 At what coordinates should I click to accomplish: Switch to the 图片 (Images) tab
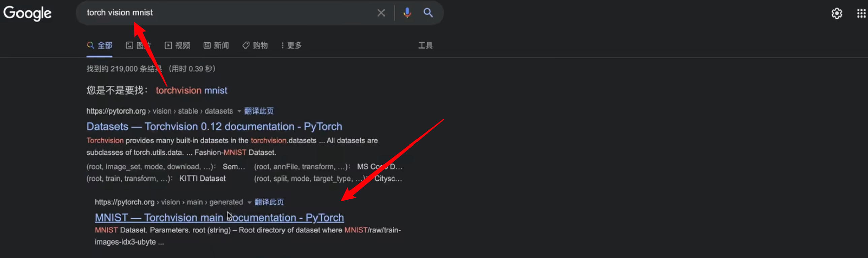tap(138, 45)
